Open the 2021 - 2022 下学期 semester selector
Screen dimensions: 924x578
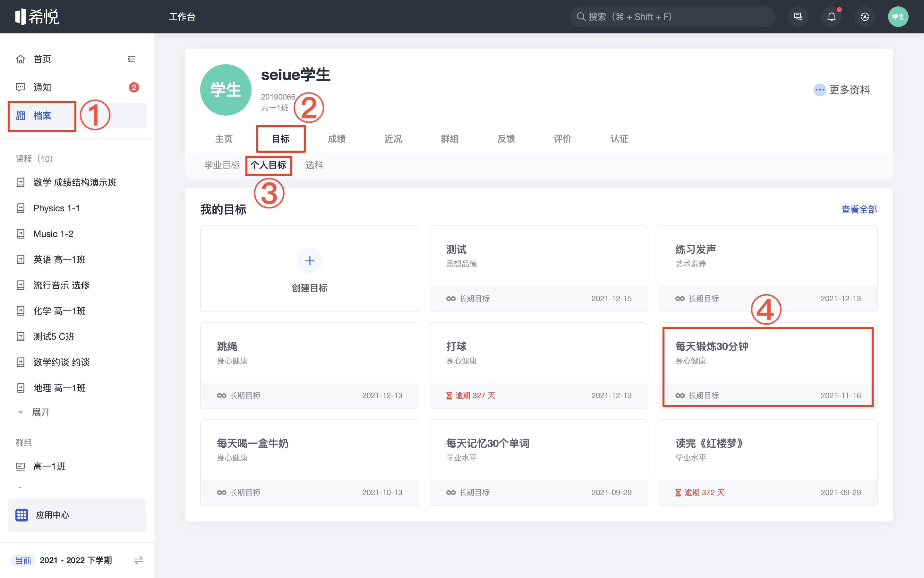(76, 560)
